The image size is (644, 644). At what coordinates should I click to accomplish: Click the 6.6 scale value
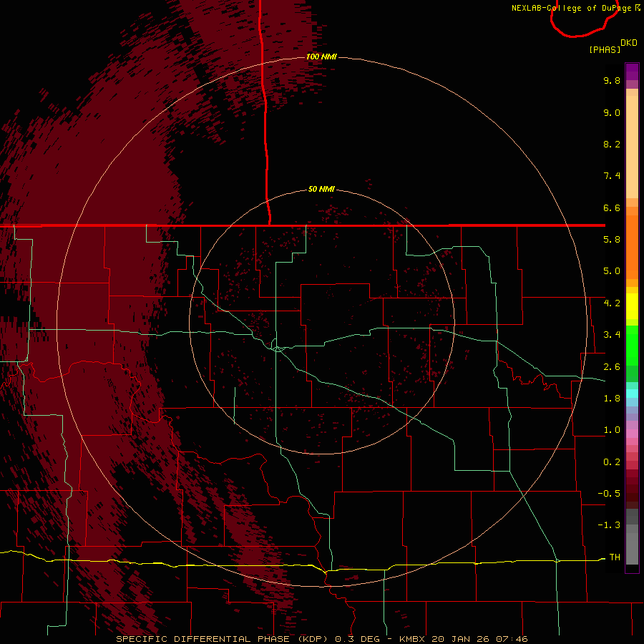[x=612, y=208]
